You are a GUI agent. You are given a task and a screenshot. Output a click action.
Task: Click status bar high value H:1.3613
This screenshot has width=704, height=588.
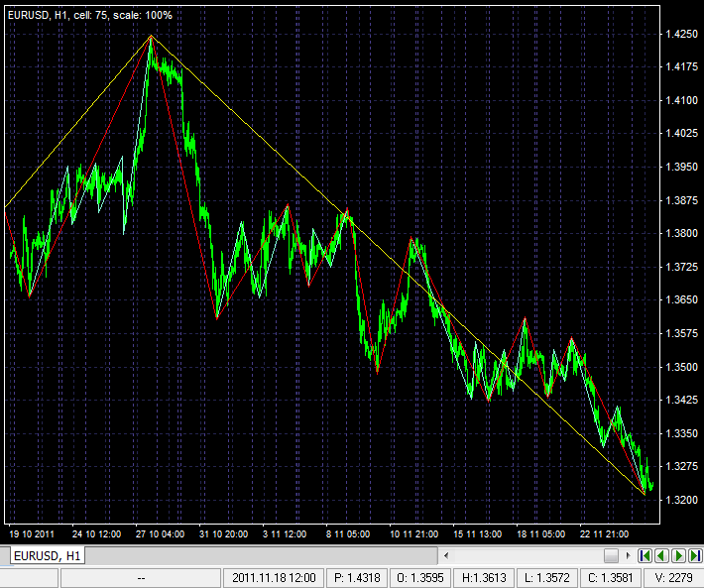484,578
